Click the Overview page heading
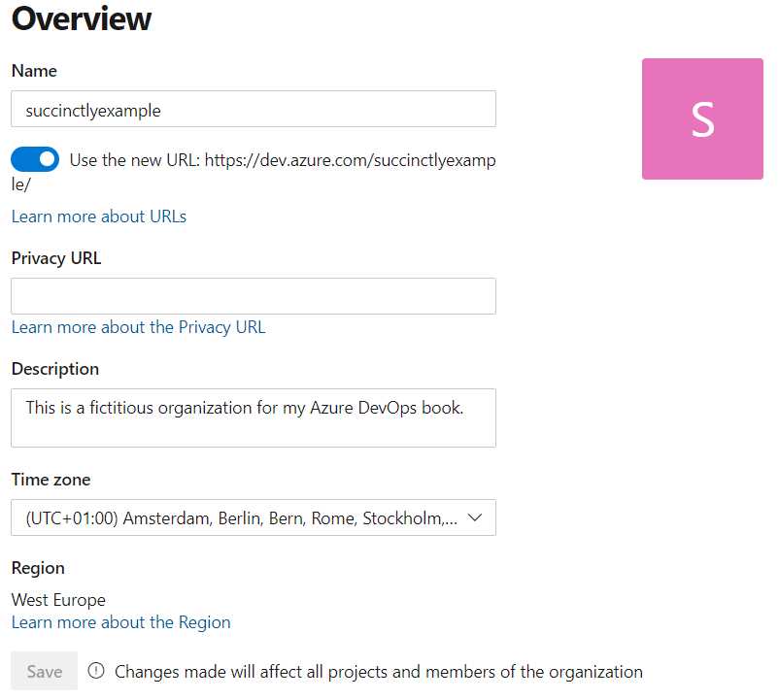Viewport: 779px width, 700px height. pos(81,18)
